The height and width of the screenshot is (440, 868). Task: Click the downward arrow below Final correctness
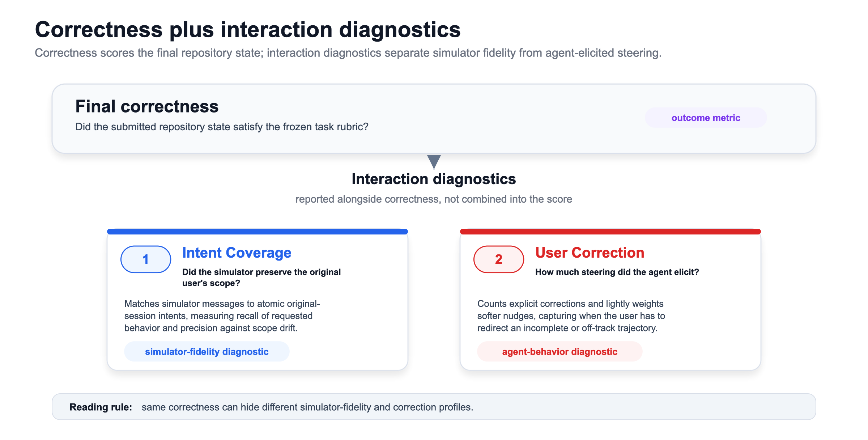[434, 162]
